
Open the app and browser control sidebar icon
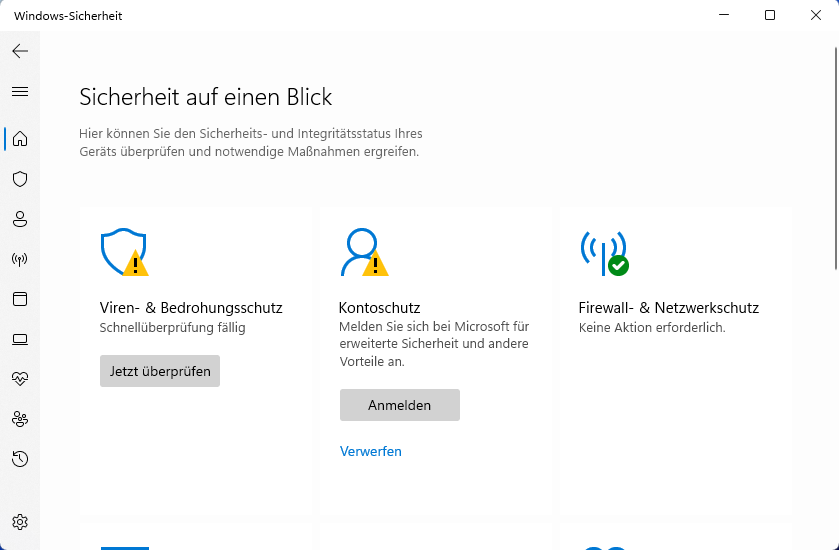point(20,299)
